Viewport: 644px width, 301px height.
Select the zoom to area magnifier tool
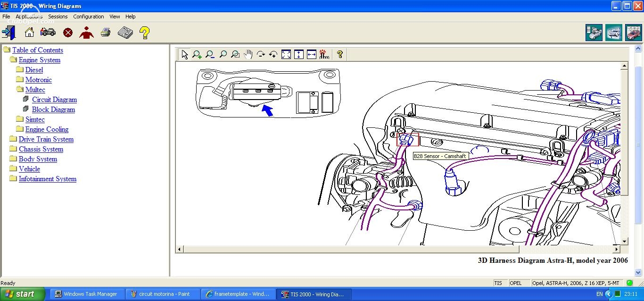[235, 54]
